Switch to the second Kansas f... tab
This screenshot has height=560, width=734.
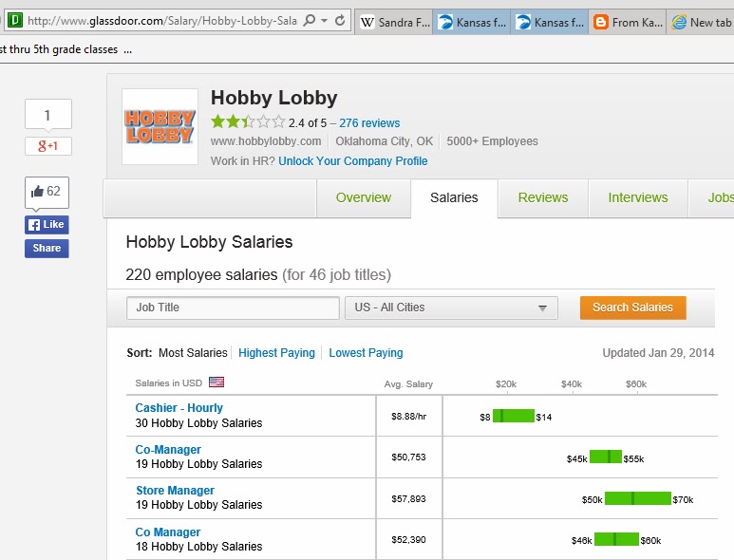click(550, 22)
